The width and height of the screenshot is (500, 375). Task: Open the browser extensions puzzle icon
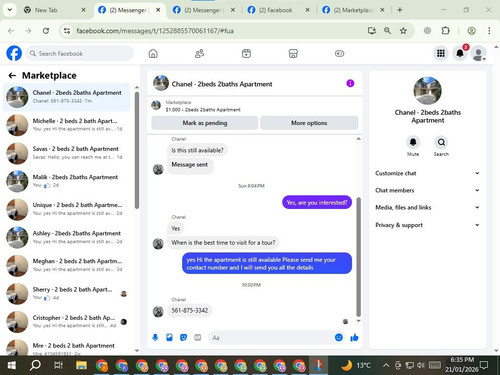(445, 31)
